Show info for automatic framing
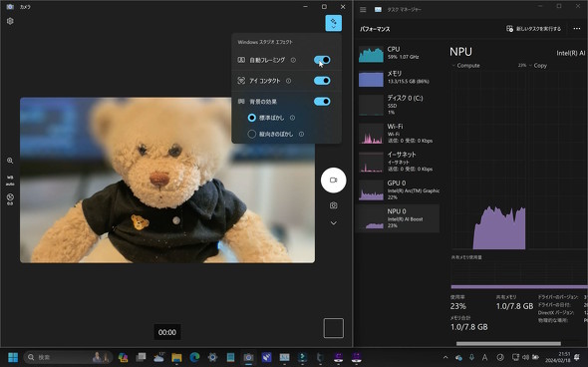 [293, 60]
